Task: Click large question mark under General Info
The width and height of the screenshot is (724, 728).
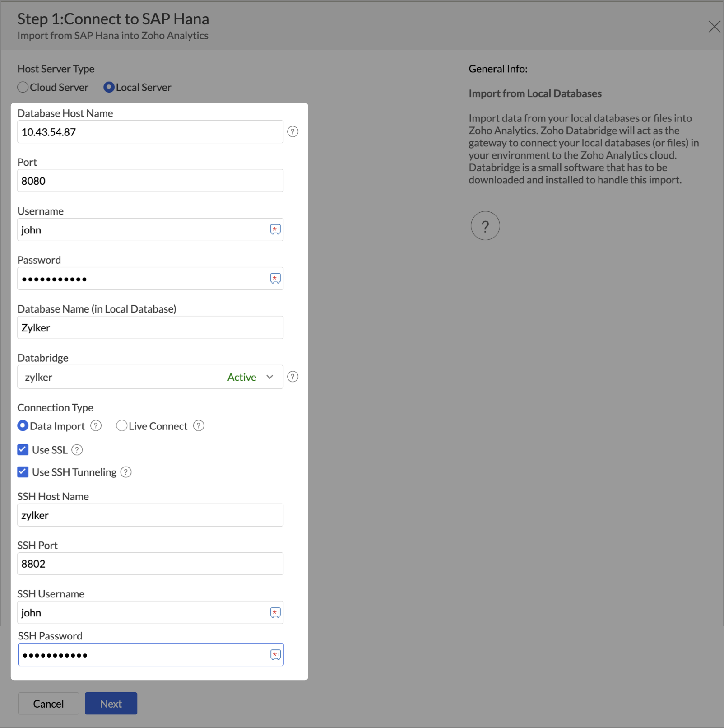Action: coord(485,226)
